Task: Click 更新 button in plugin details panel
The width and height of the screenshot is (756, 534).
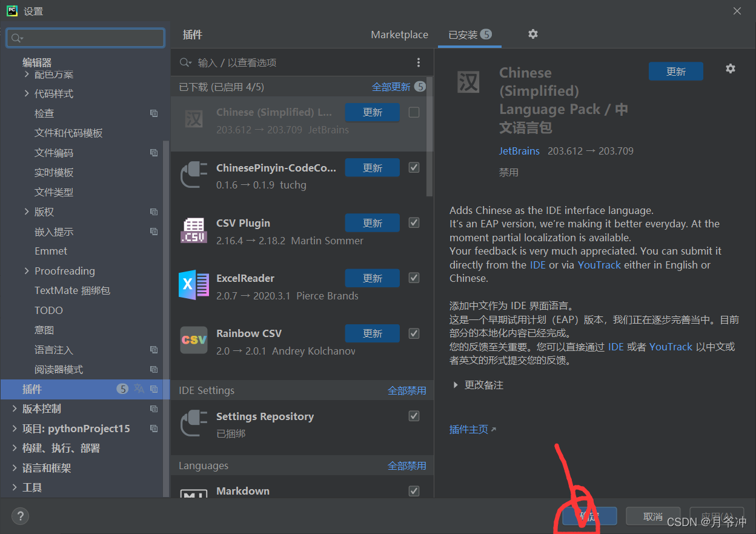Action: 676,72
